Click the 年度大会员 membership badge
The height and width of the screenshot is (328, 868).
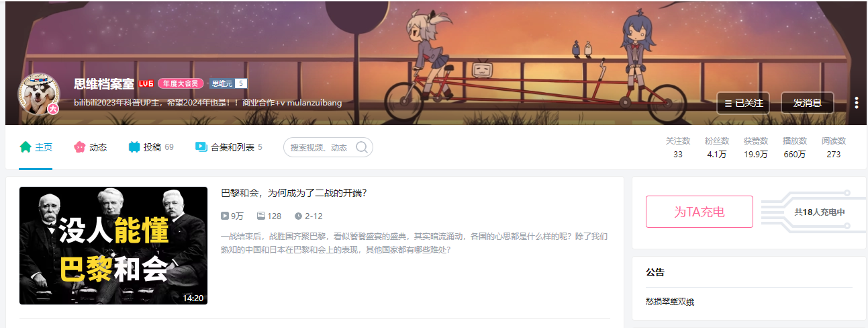(x=181, y=84)
